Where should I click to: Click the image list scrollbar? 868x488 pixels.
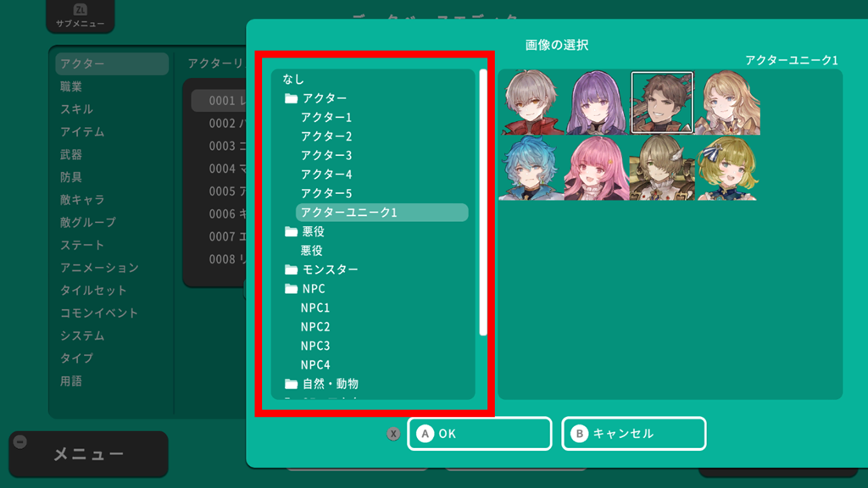[483, 202]
